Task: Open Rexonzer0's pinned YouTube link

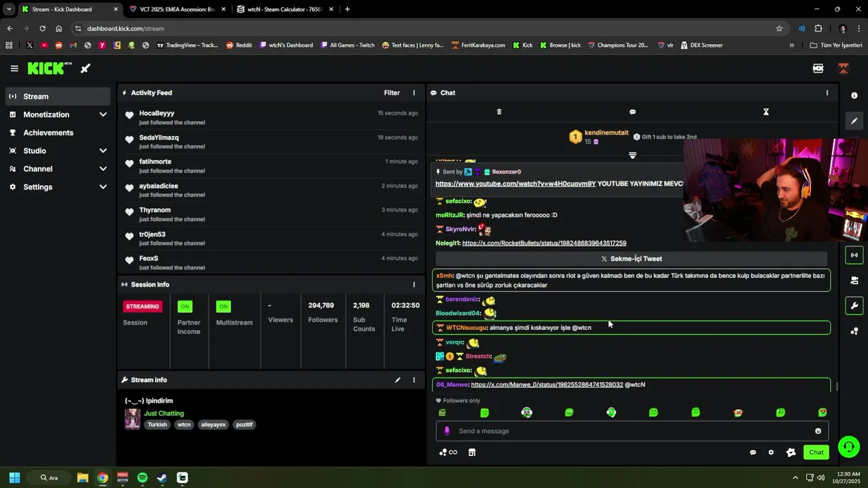Action: (515, 184)
